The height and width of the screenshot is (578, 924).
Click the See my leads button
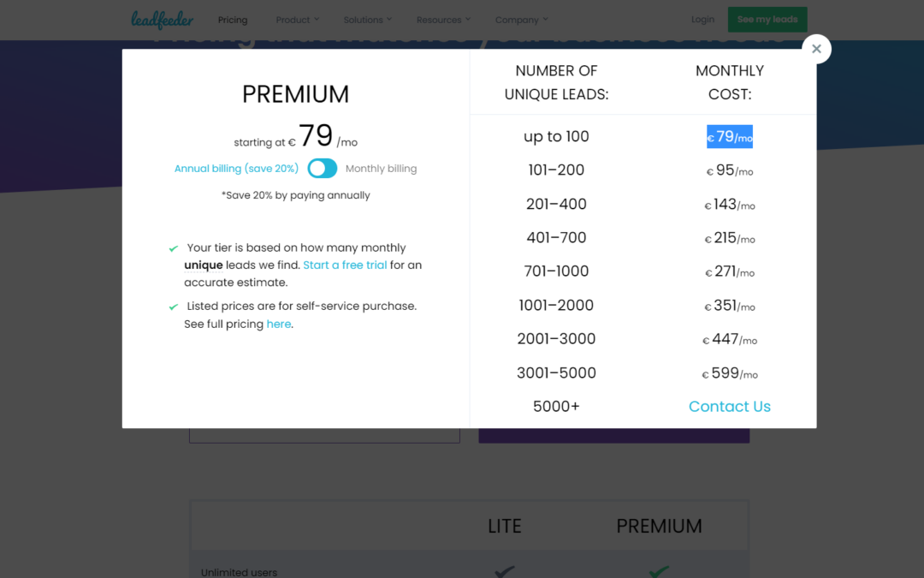pos(767,20)
